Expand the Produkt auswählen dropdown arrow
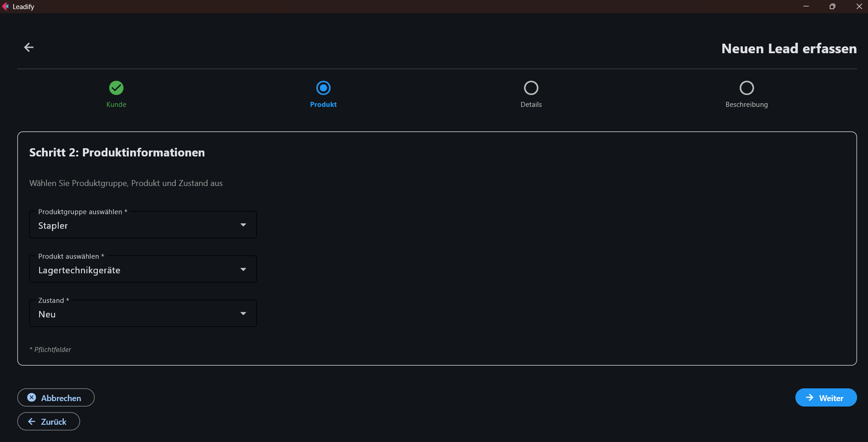 [x=243, y=270]
